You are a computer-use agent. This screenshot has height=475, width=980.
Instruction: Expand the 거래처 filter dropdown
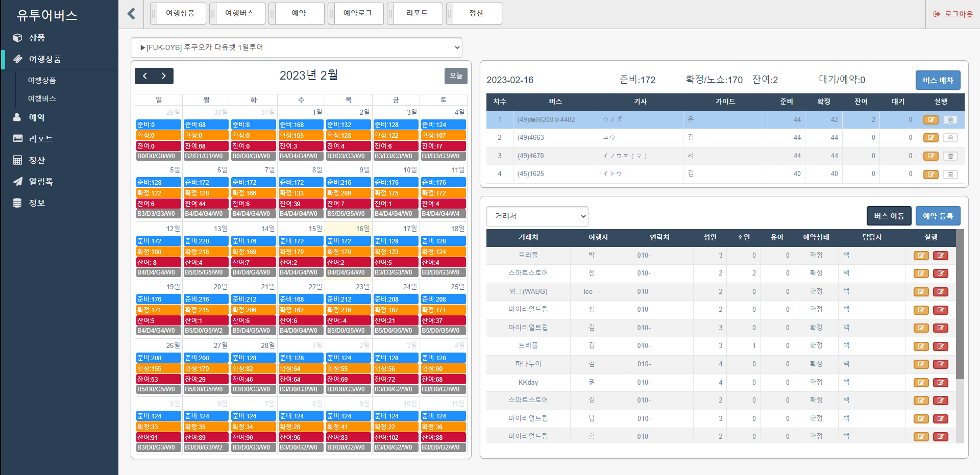(x=537, y=216)
